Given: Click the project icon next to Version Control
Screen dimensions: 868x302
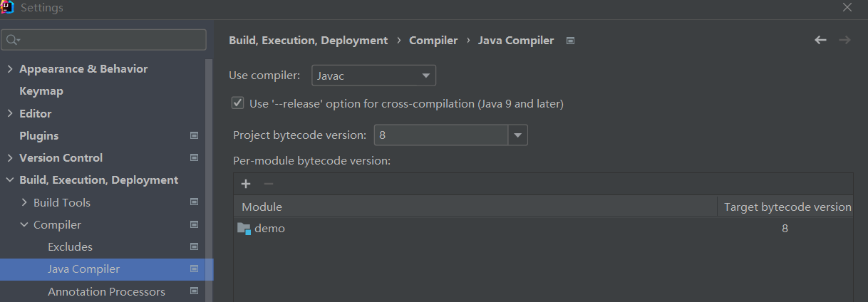Looking at the screenshot, I should pyautogui.click(x=194, y=157).
